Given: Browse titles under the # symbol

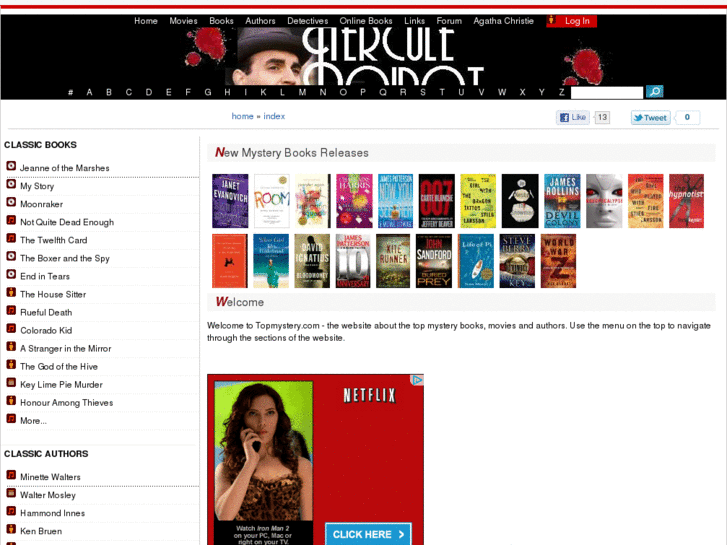Looking at the screenshot, I should pyautogui.click(x=70, y=92).
